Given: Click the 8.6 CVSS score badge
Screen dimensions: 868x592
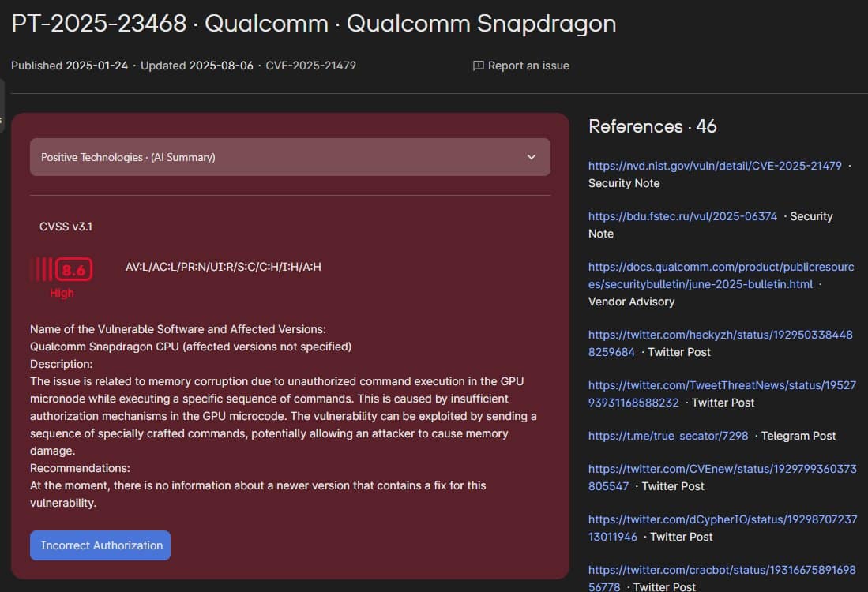Looking at the screenshot, I should tap(73, 270).
